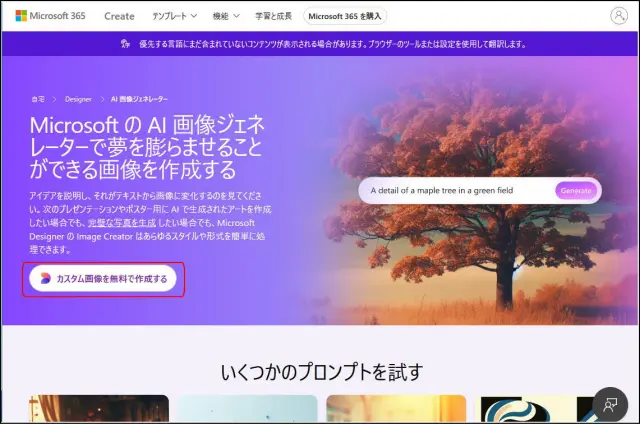Open the feedback chat icon button

610,404
